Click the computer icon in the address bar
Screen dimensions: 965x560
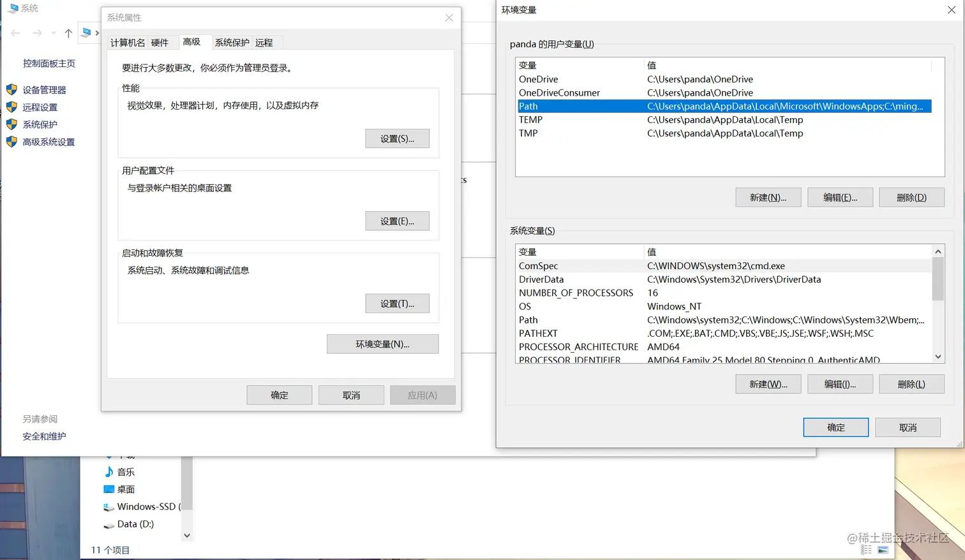[86, 33]
